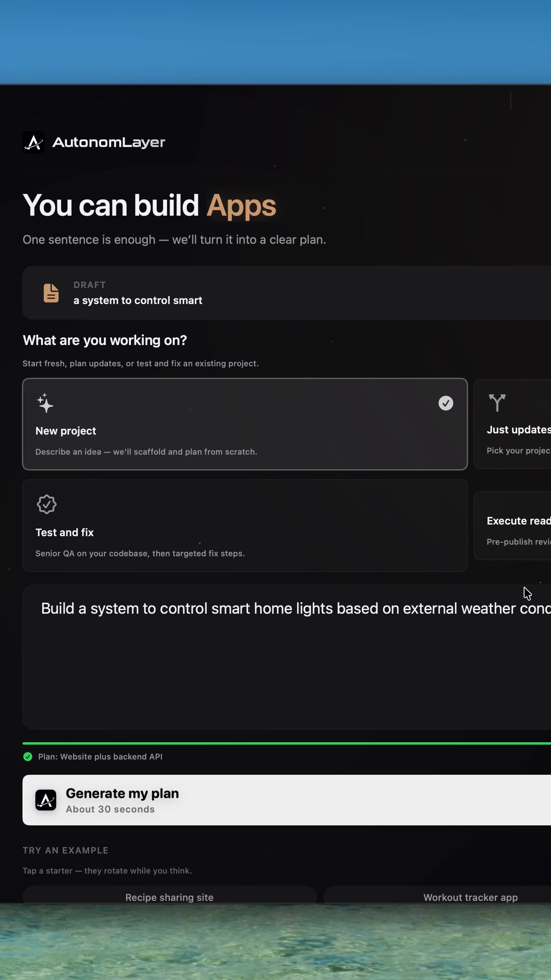Click the branch icon on Just updates
This screenshot has height=980, width=551.
click(x=497, y=402)
